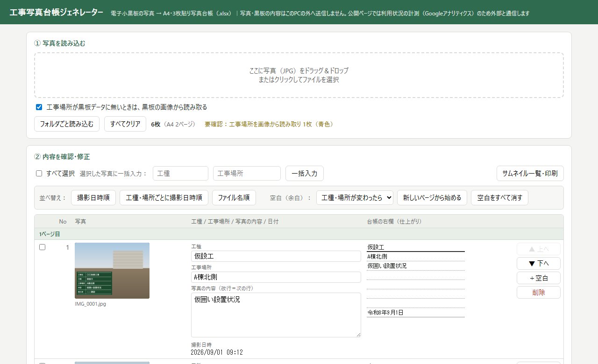Edit the 工事場所 field containing A棟北側
Image resolution: width=598 pixels, height=364 pixels.
276,277
